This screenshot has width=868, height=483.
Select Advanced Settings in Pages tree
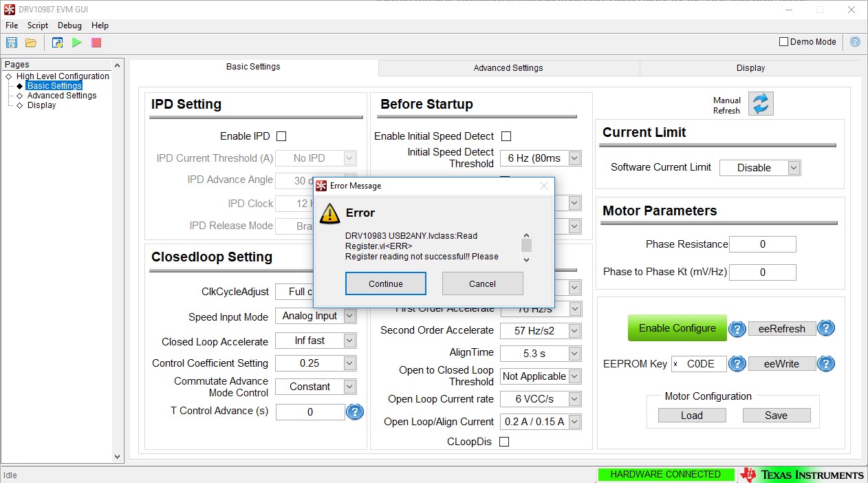62,96
